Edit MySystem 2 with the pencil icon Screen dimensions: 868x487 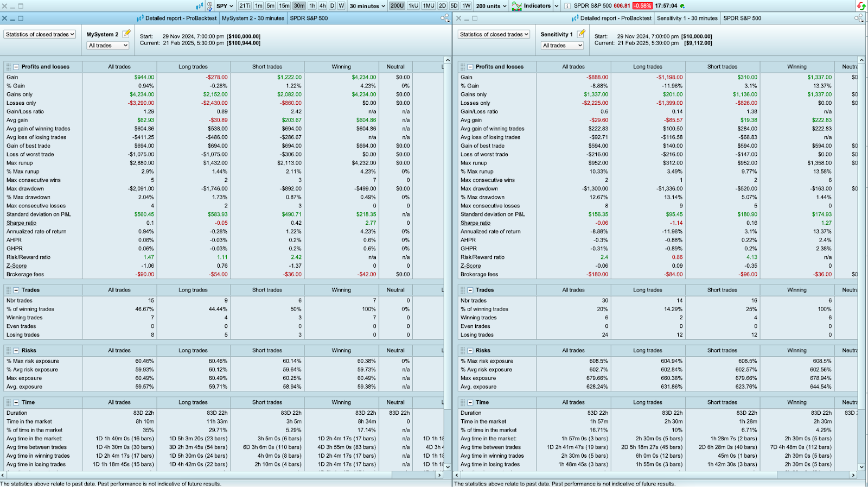coord(126,34)
